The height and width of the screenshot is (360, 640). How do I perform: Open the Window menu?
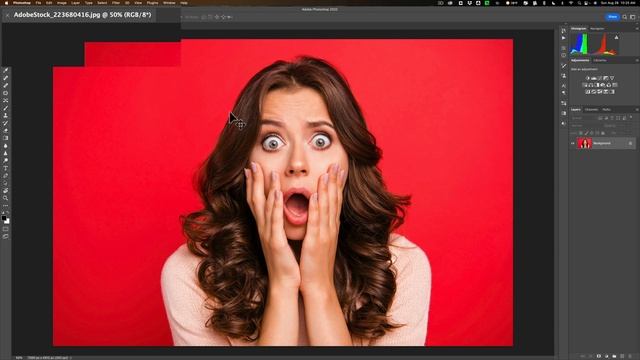tap(169, 3)
